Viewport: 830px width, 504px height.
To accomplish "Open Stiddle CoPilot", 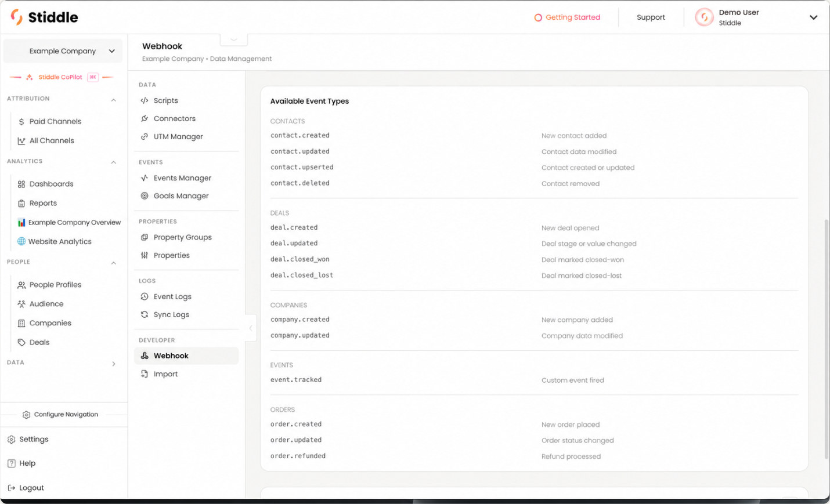I will [x=60, y=77].
